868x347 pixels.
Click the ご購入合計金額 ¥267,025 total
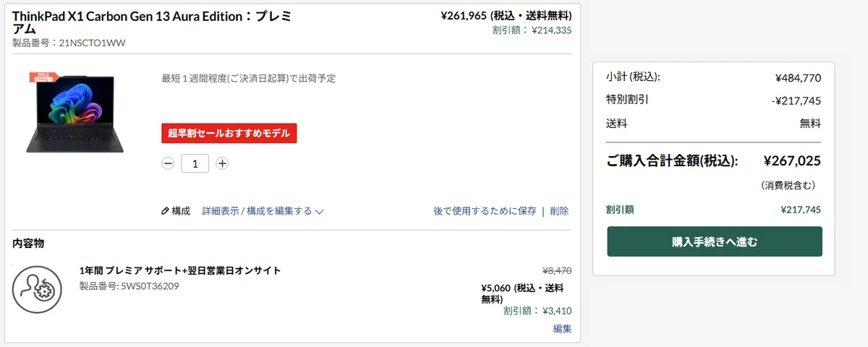714,161
